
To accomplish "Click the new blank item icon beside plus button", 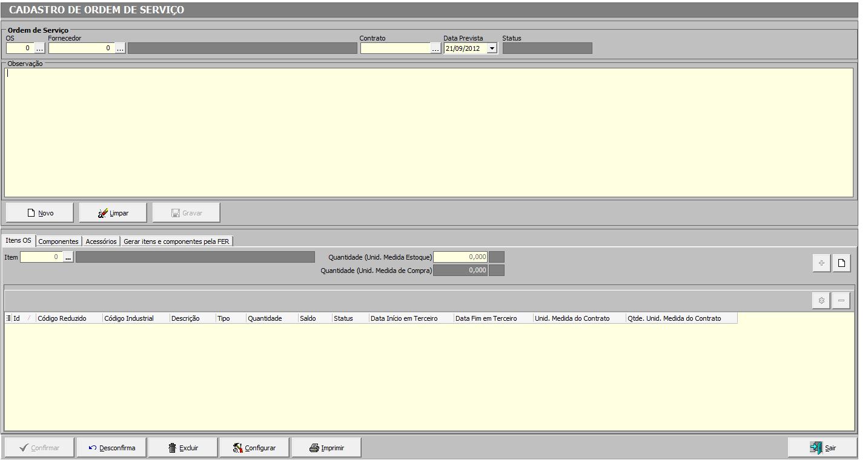I will click(x=841, y=263).
